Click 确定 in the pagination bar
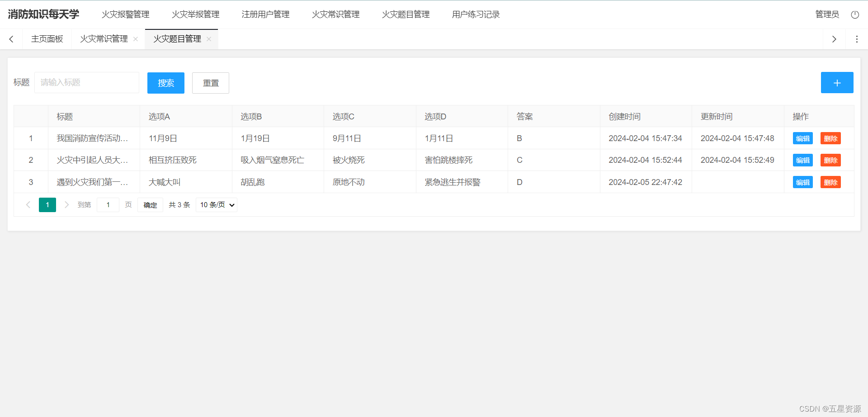Image resolution: width=868 pixels, height=417 pixels. (x=151, y=205)
